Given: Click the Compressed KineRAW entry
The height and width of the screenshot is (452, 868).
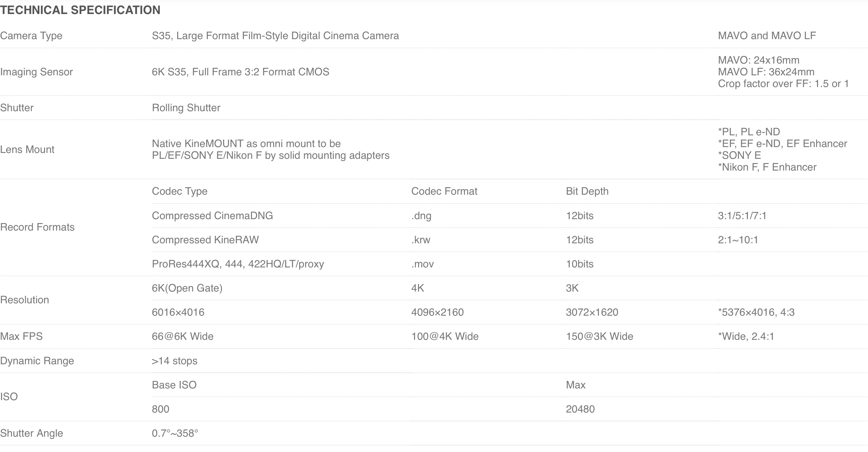Looking at the screenshot, I should tap(205, 240).
